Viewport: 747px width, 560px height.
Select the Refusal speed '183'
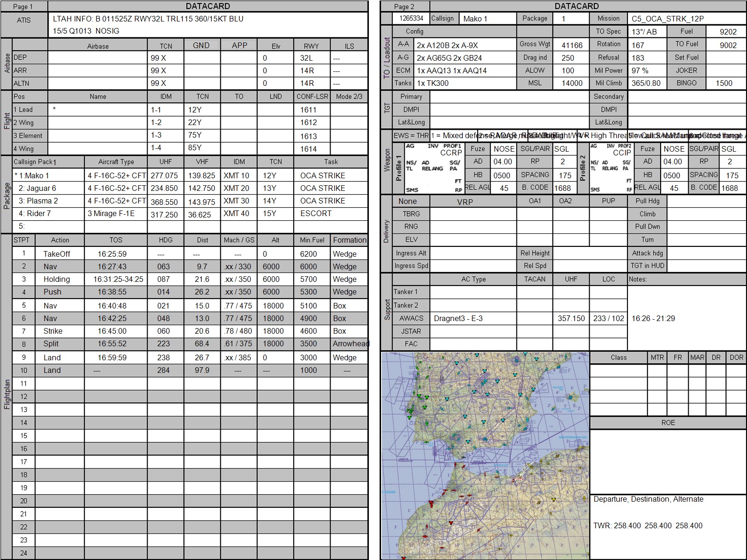pyautogui.click(x=638, y=58)
